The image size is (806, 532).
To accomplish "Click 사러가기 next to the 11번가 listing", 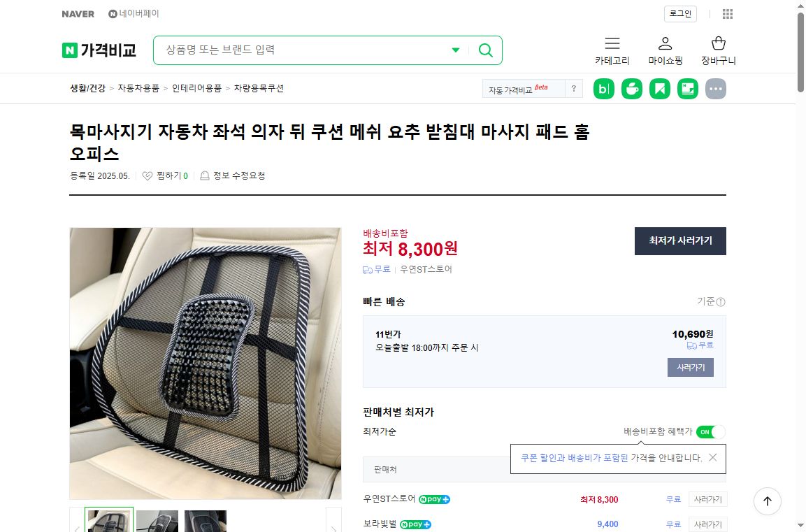I will [690, 367].
